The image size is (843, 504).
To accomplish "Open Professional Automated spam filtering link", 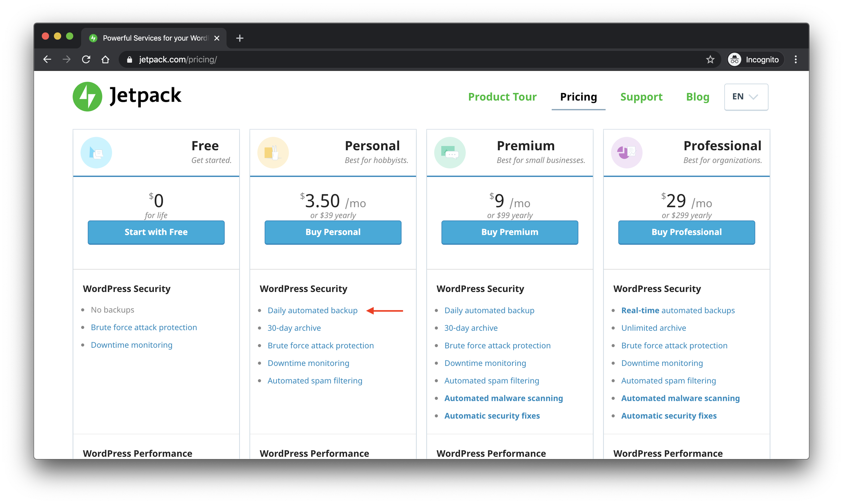I will (669, 380).
